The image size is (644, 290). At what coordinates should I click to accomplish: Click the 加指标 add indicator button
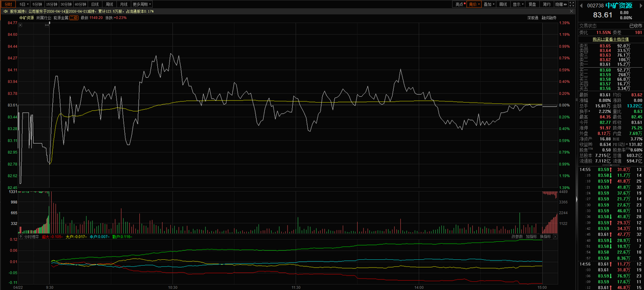coord(531,237)
